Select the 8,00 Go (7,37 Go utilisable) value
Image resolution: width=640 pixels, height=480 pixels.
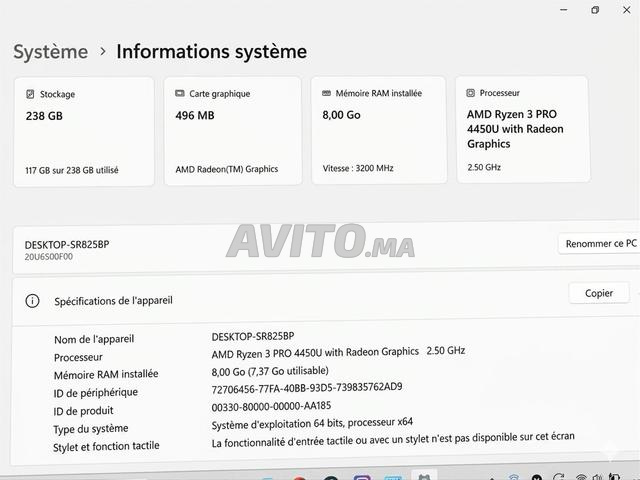[x=270, y=371]
